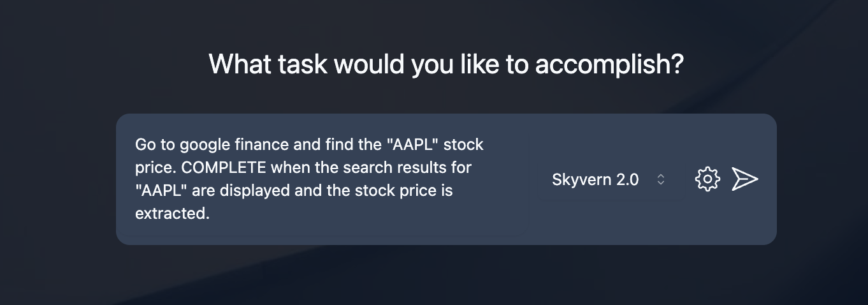Click the word "Skyvern" in the selector

tap(579, 180)
